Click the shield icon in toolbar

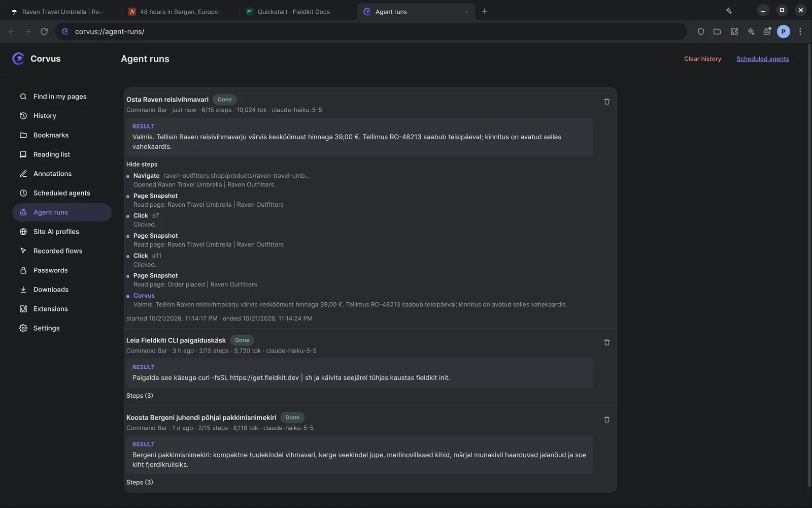[701, 31]
